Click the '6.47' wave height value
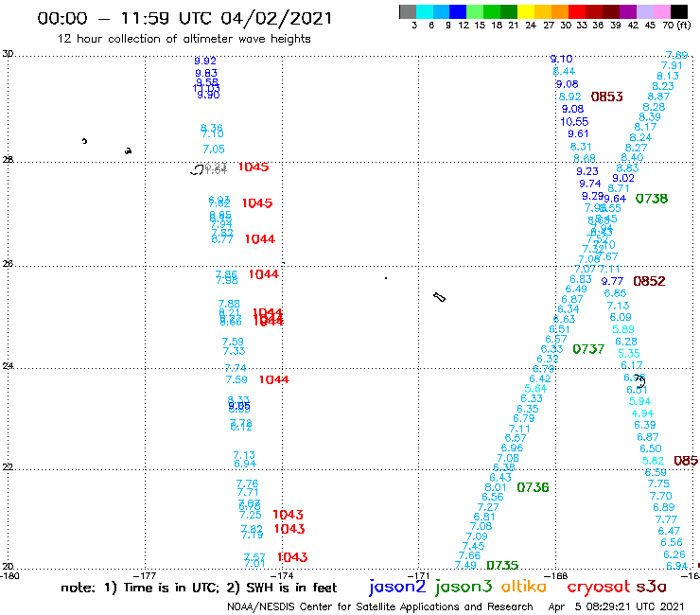 coord(669,531)
